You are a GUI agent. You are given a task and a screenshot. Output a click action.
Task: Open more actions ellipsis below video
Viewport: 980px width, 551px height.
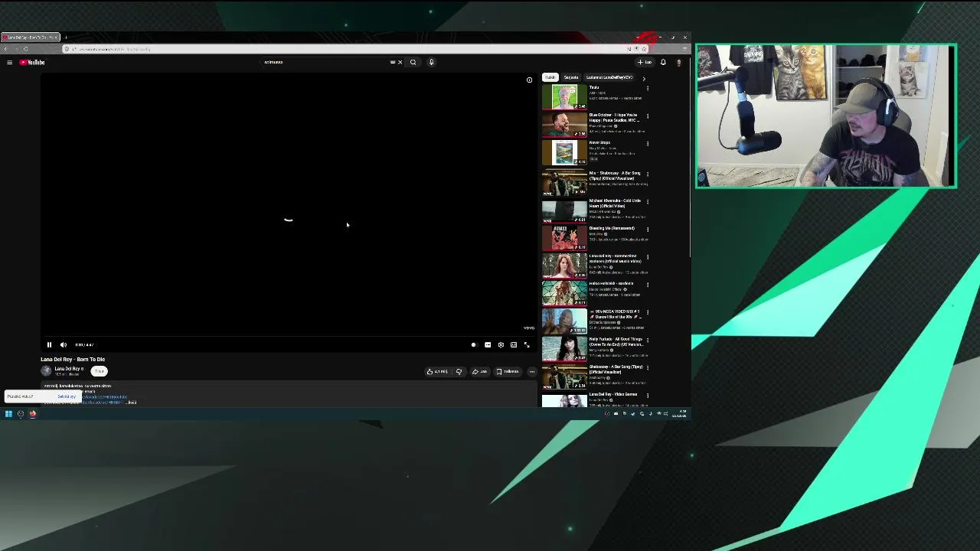tap(531, 371)
